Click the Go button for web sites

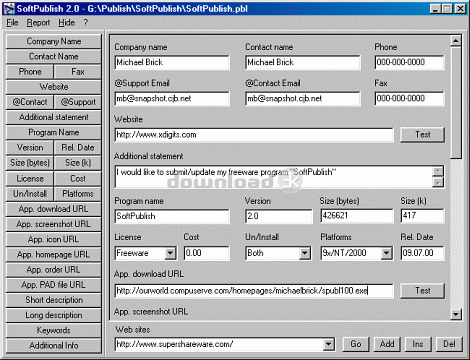pos(356,344)
